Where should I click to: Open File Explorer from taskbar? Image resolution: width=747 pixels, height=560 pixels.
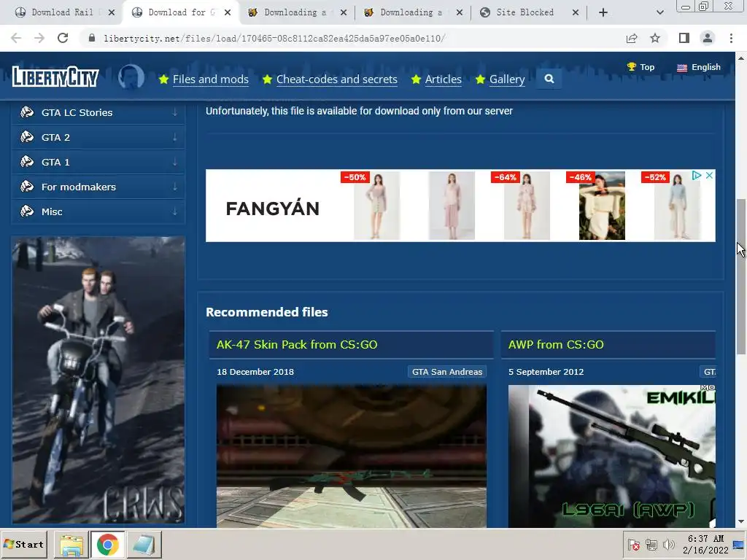click(71, 545)
